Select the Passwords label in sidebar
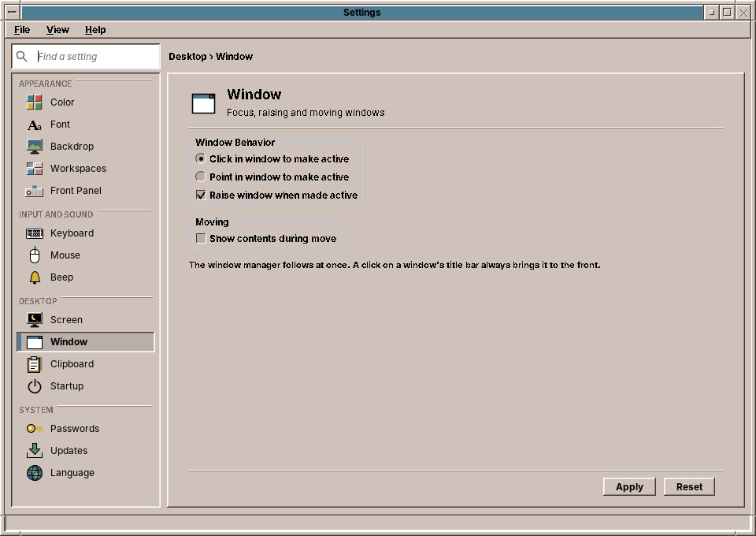 (75, 429)
